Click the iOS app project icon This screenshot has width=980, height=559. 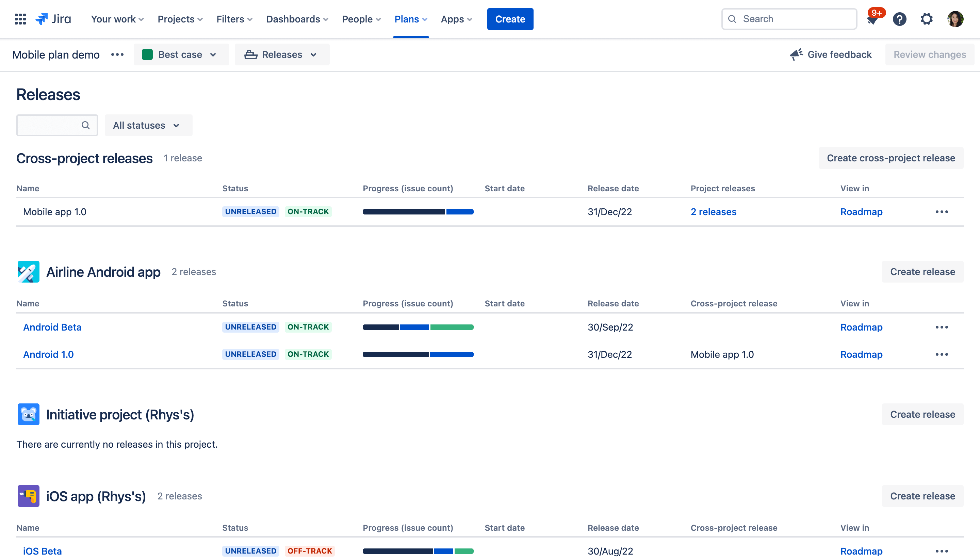pyautogui.click(x=28, y=496)
